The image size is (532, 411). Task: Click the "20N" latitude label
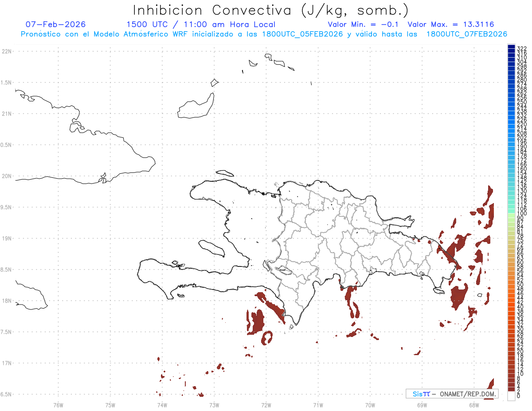pos(7,176)
